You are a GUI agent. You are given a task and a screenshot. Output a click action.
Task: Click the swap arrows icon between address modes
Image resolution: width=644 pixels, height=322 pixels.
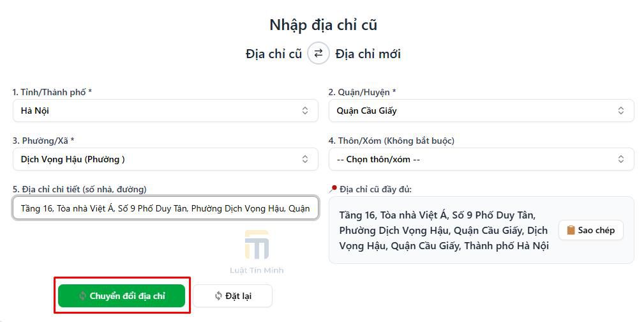[x=318, y=53]
